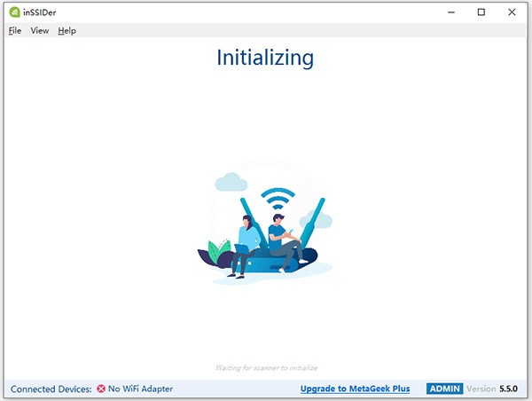
Task: Click the Upgrade to MetaGeek Plus link
Action: point(355,389)
